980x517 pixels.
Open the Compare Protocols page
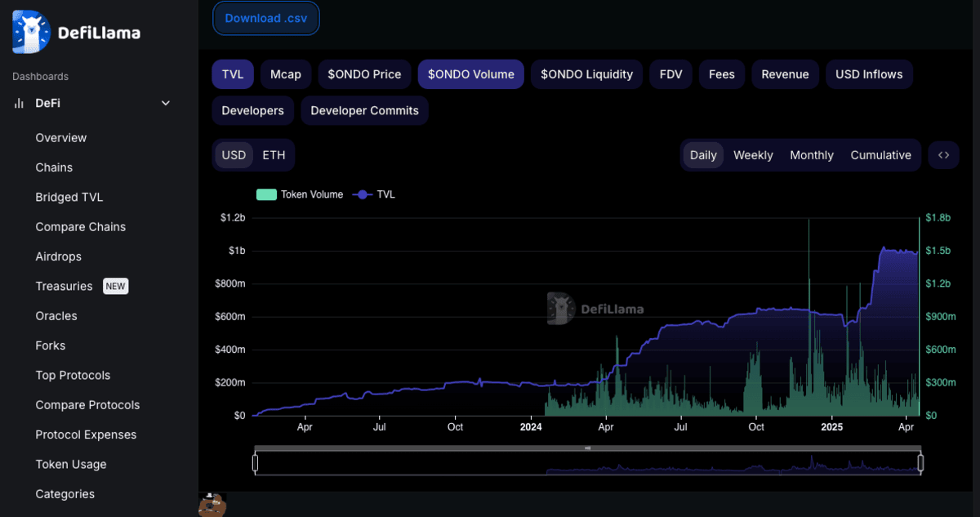click(x=87, y=405)
